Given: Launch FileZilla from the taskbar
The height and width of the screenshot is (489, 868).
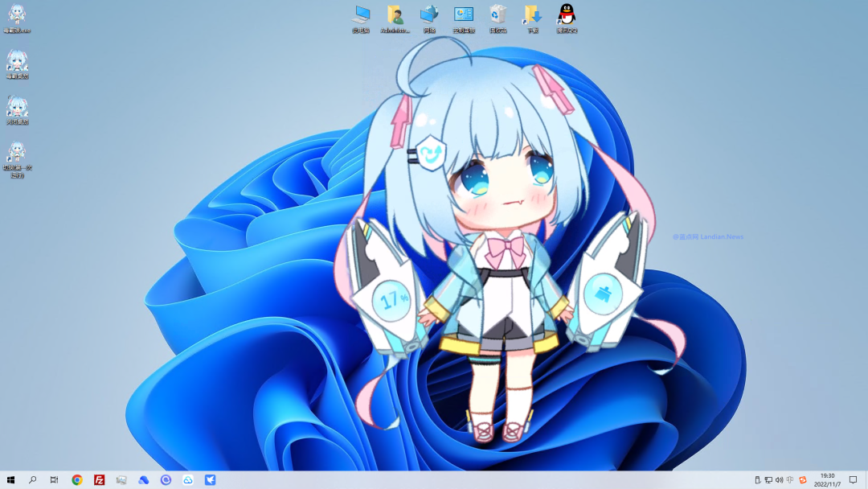Looking at the screenshot, I should pos(99,479).
